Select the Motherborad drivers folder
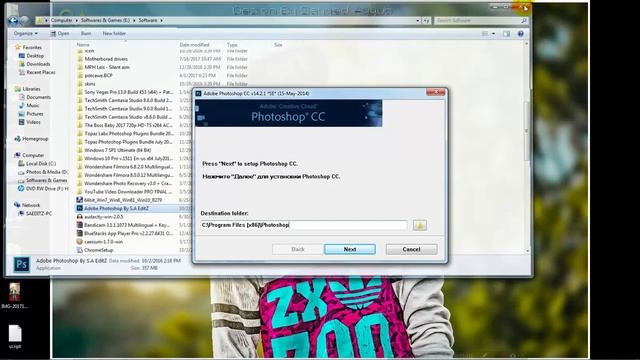The image size is (640, 360). (106, 59)
